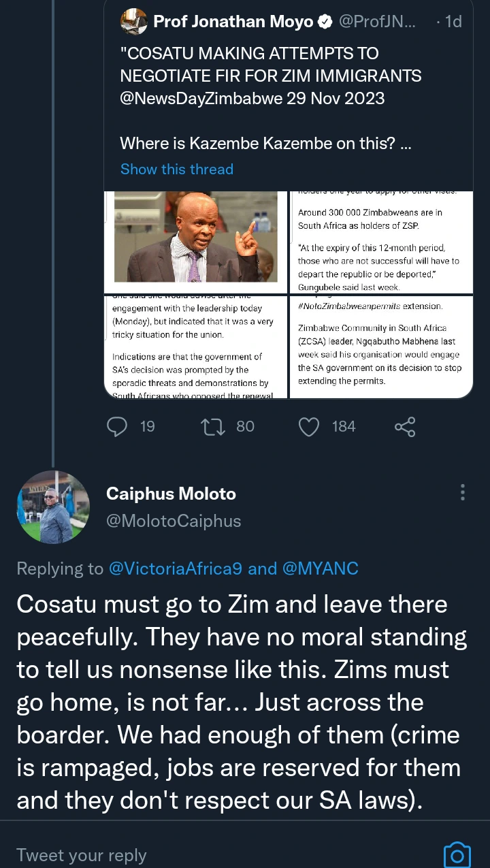Screen dimensions: 490x868
Task: Open the Prof Jonathan Moyo name
Action: [233, 22]
